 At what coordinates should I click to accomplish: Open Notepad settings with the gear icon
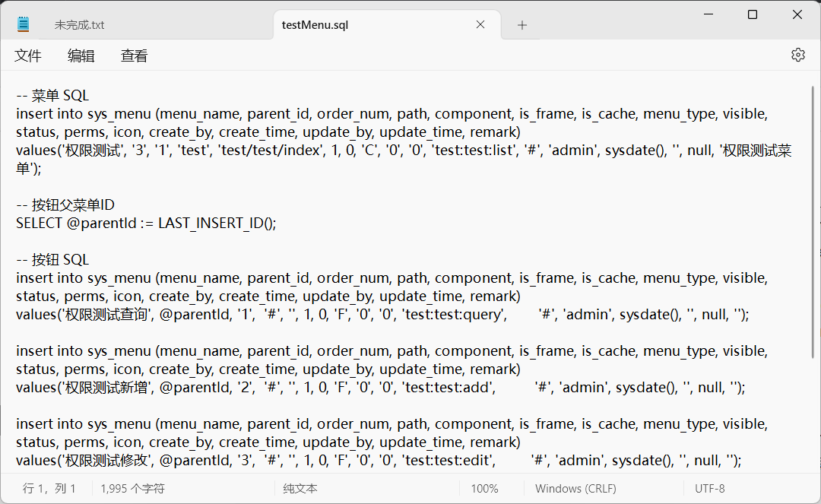[x=797, y=55]
